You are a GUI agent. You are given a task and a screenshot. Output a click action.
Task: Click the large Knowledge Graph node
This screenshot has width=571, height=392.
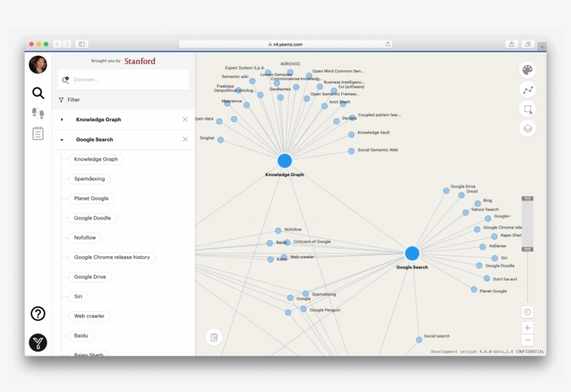pyautogui.click(x=285, y=161)
